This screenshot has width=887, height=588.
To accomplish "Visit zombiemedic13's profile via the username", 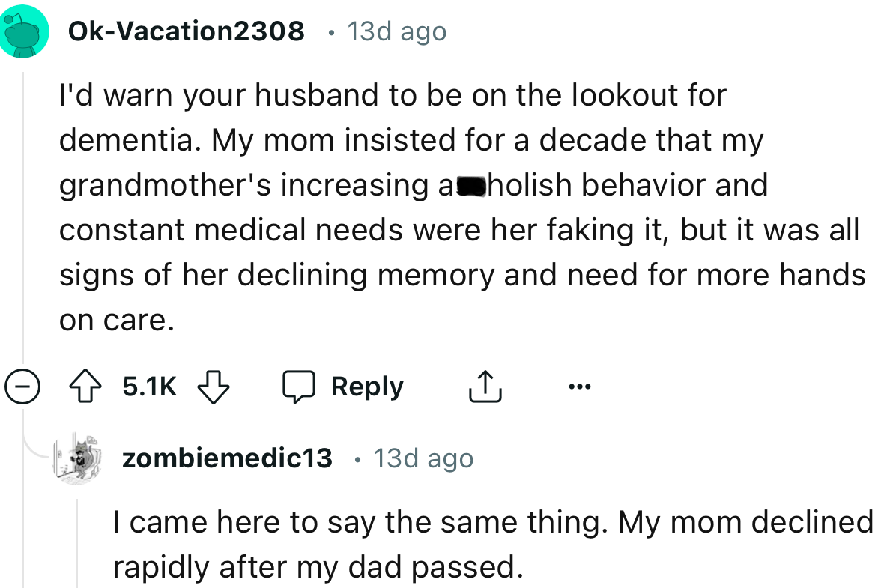I will click(x=227, y=458).
